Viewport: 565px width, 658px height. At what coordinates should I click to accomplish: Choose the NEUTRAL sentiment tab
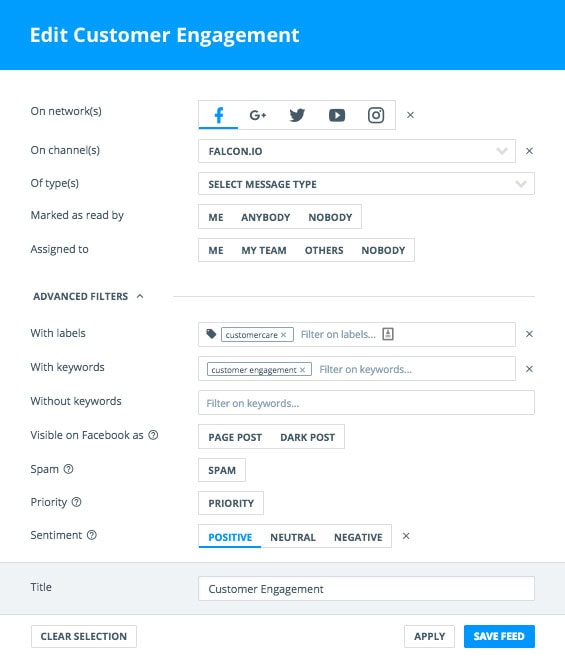293,537
